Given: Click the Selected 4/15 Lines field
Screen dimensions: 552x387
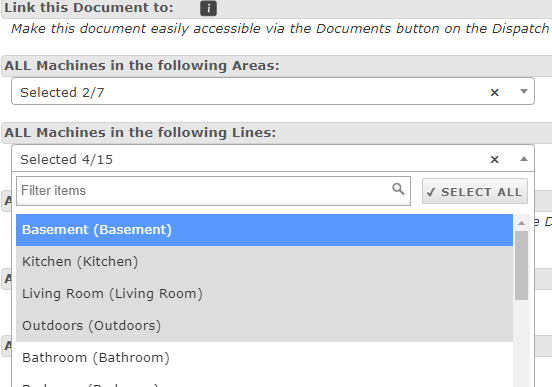Looking at the screenshot, I should tap(273, 158).
